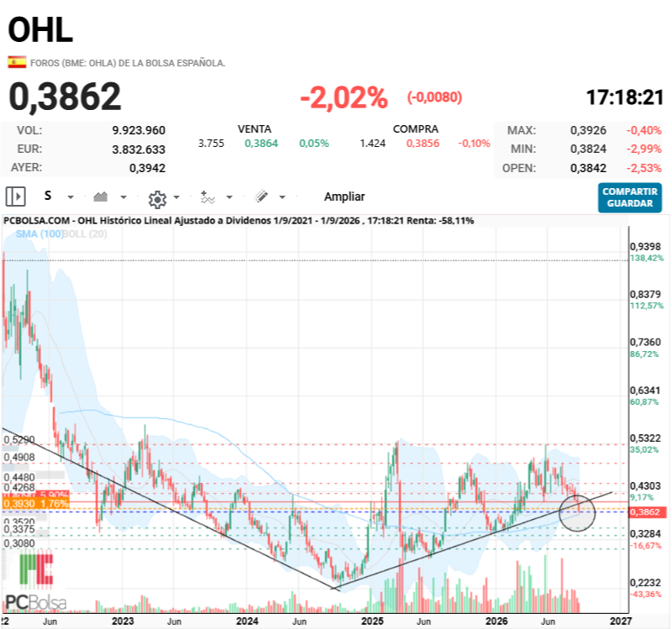Click the 0,3080 level label on chart
Viewport: 672px width, 629px height.
[x=18, y=543]
